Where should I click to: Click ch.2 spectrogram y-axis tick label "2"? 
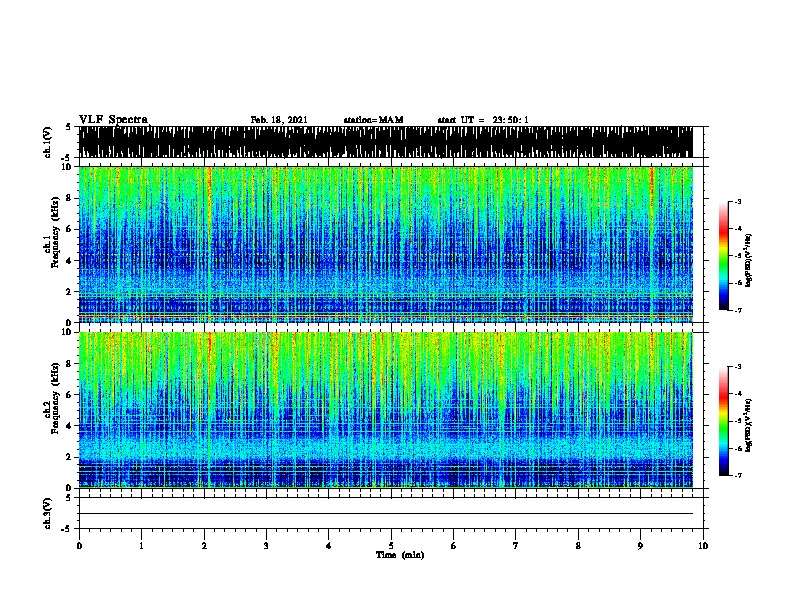(69, 457)
